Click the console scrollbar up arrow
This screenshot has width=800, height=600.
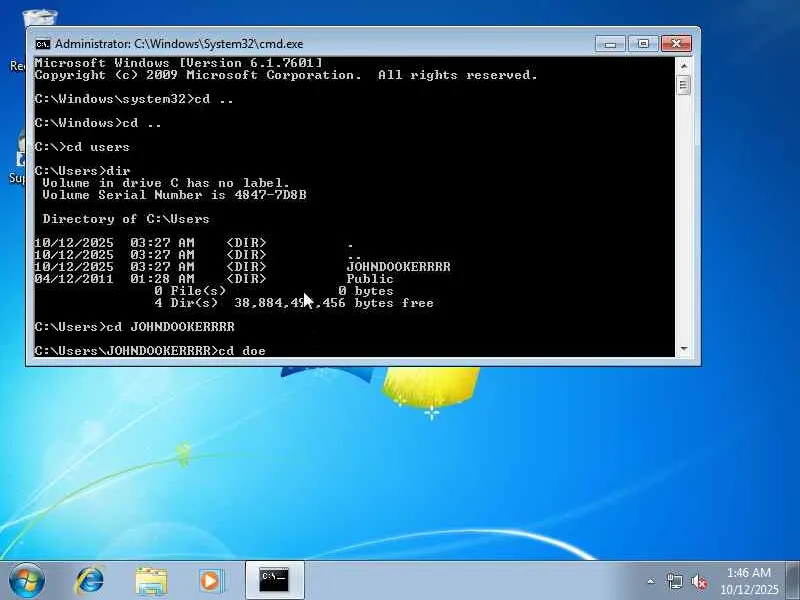(x=684, y=66)
